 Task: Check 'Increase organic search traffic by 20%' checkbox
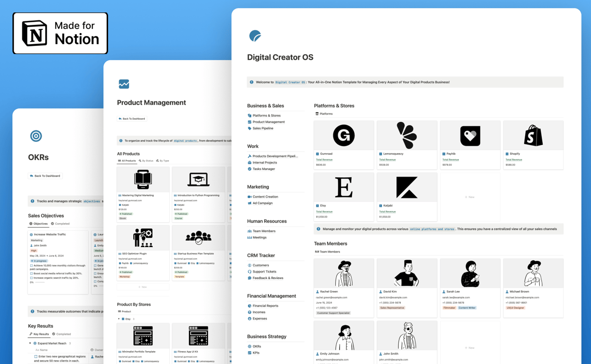pyautogui.click(x=32, y=278)
